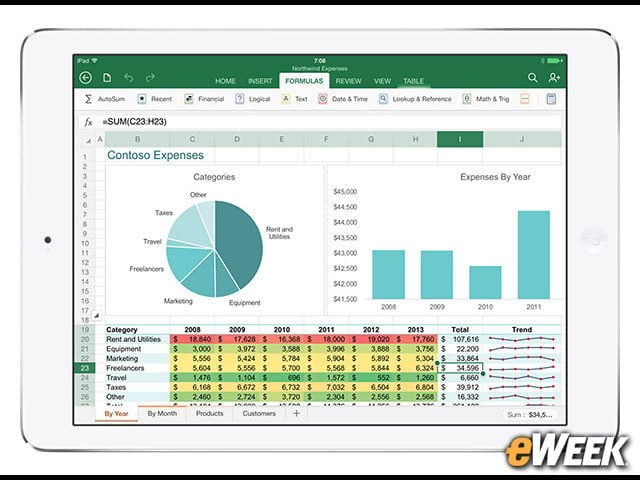Open Lookup & Reference functions icon
The image size is (640, 480).
383,99
